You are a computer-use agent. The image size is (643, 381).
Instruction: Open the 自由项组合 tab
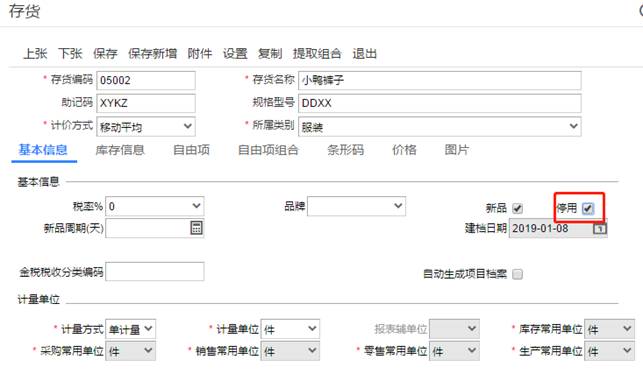pos(268,150)
